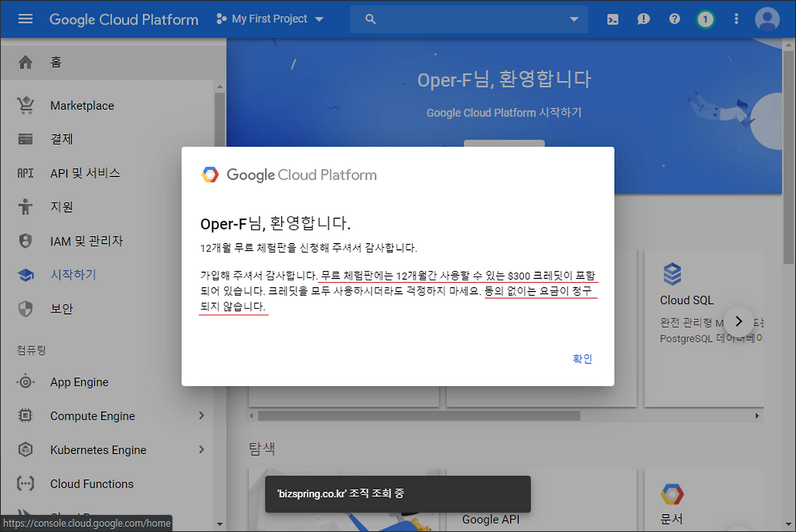Image resolution: width=796 pixels, height=532 pixels.
Task: Click the 결제 billing card icon
Action: 25,139
